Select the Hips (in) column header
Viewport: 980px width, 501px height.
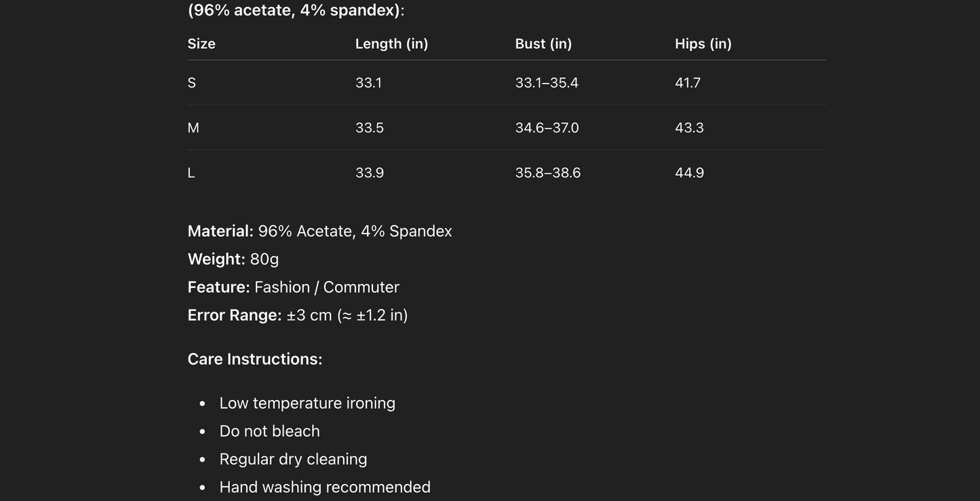[x=703, y=44]
